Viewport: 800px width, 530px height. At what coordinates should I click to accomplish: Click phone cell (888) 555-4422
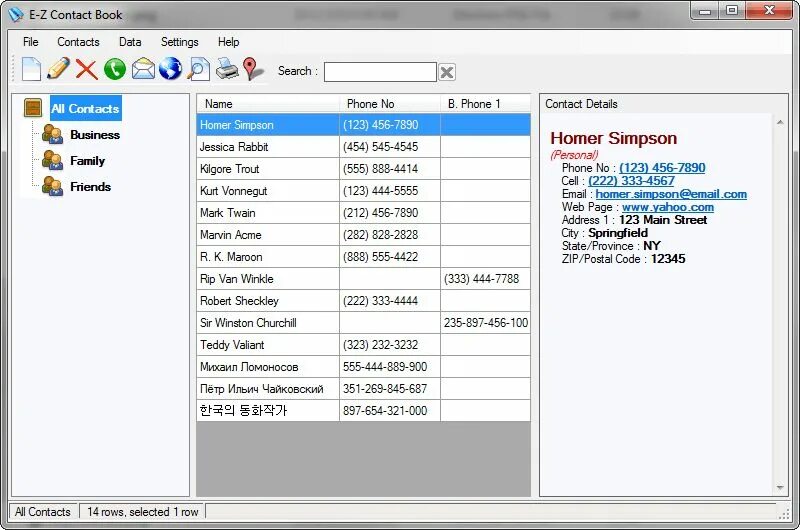point(390,257)
